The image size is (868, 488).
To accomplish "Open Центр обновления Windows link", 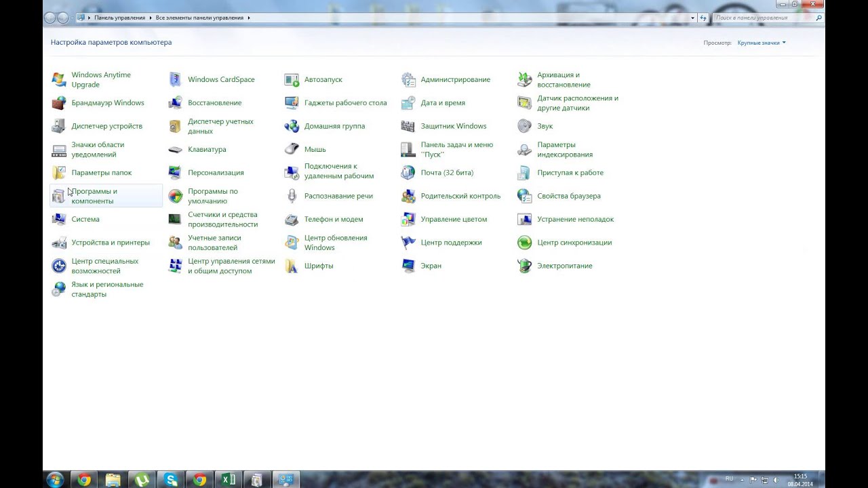I will coord(336,243).
